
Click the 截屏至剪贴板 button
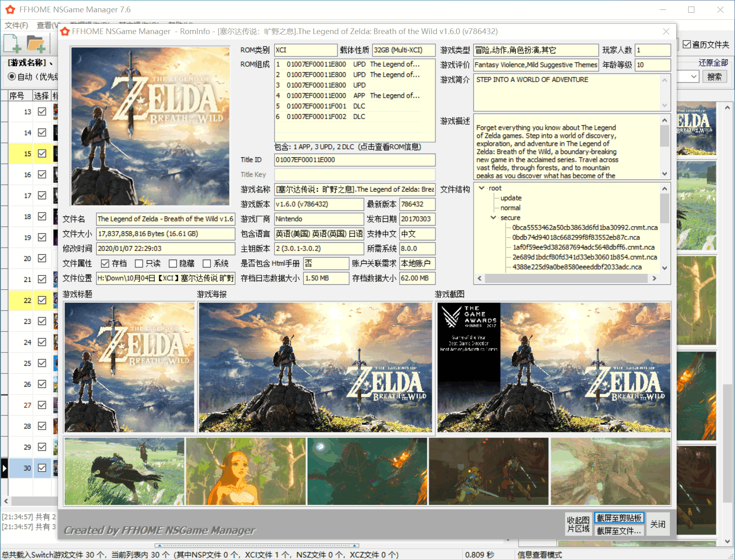[x=619, y=518]
